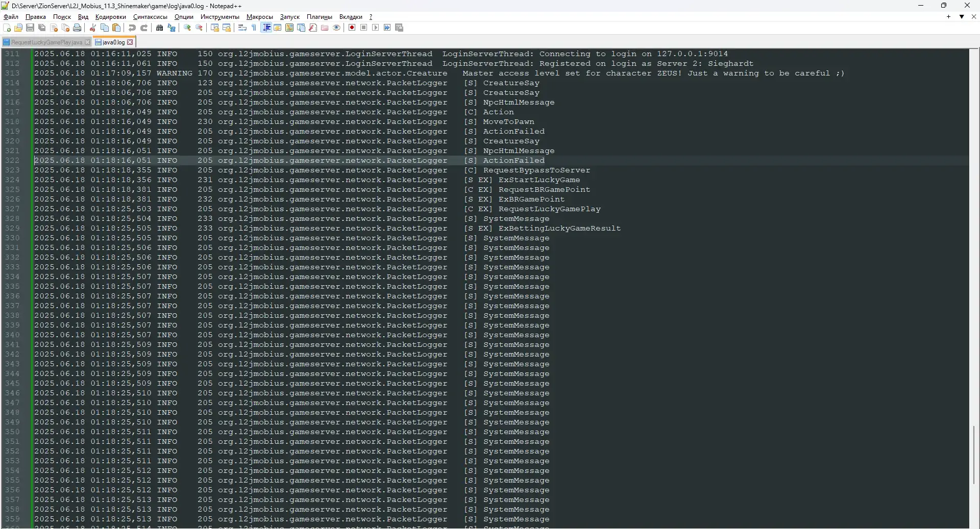The height and width of the screenshot is (529, 980).
Task: Toggle file monitoring eye icon
Action: 336,28
